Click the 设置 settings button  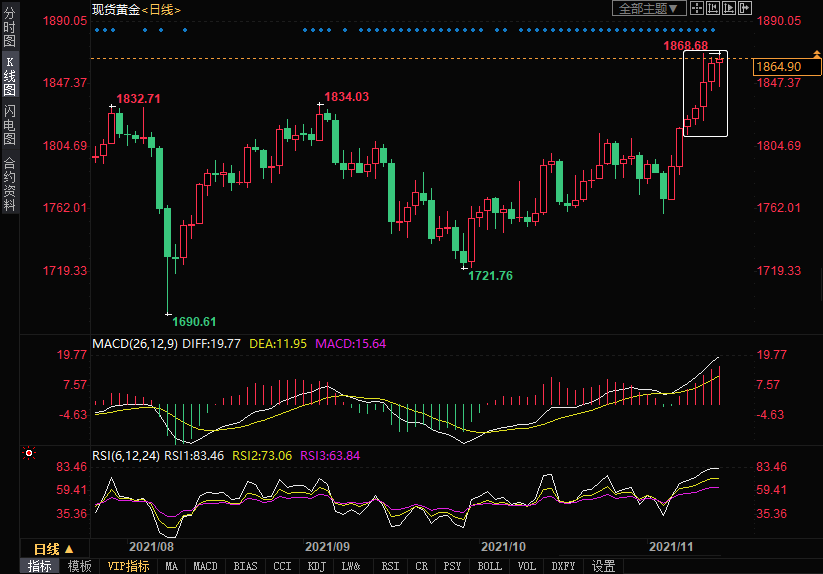(x=603, y=566)
